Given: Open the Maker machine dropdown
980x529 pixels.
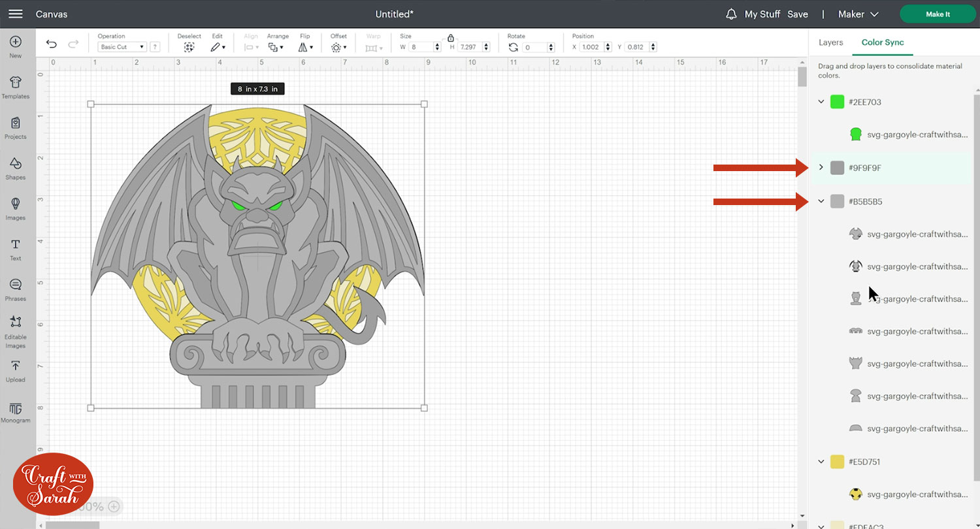Looking at the screenshot, I should pos(859,14).
